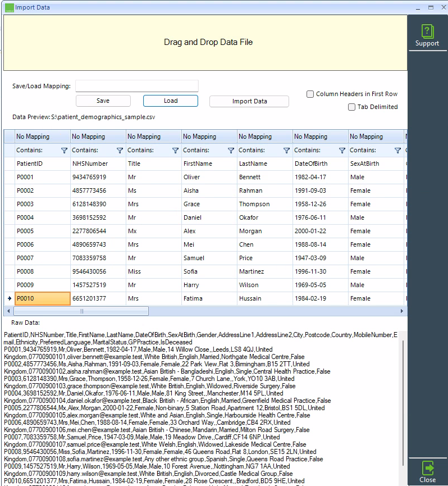
Task: Open filter funnel in DateOfBirth column
Action: pos(342,151)
